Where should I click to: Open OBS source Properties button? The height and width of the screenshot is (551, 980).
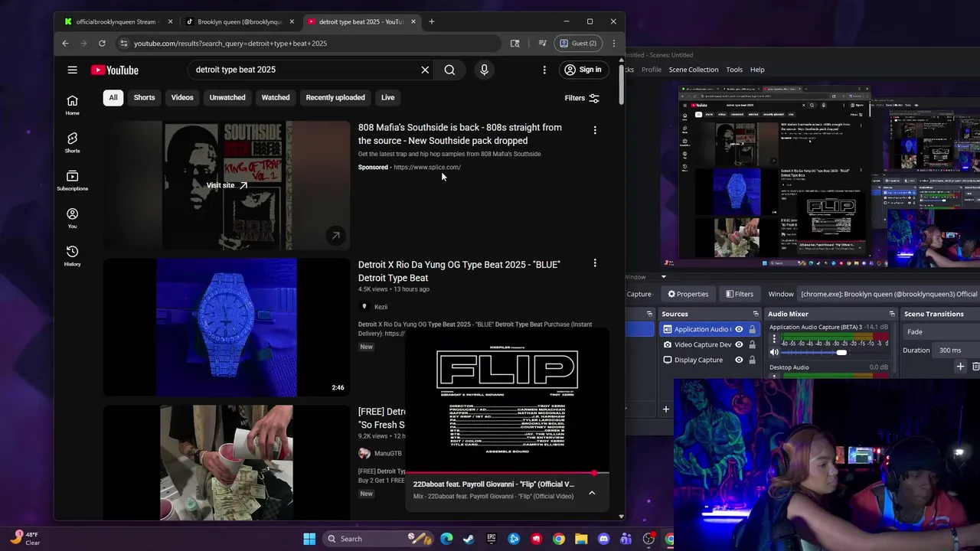(688, 294)
